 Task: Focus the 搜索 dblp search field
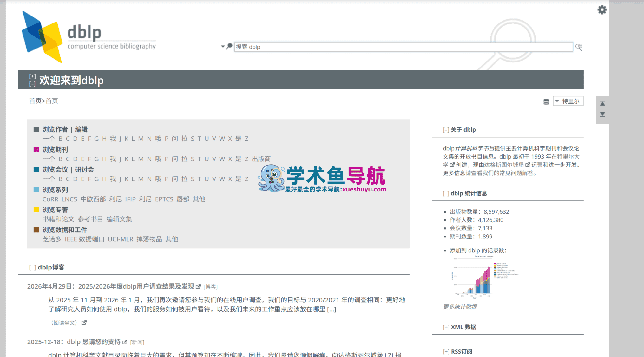[x=404, y=47]
